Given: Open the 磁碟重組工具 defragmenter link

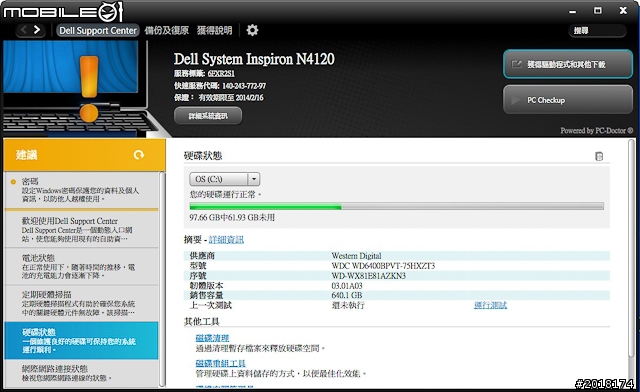Looking at the screenshot, I should click(x=220, y=363).
